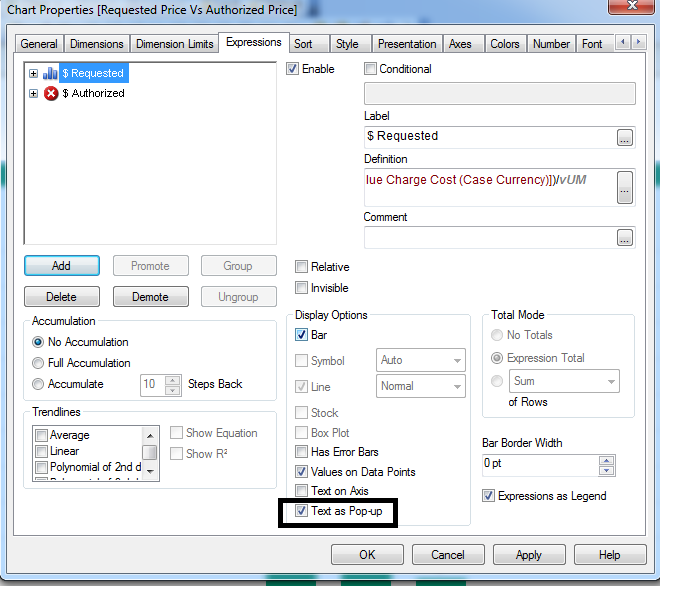The image size is (690, 597).
Task: Switch to the General tab
Action: pyautogui.click(x=39, y=44)
